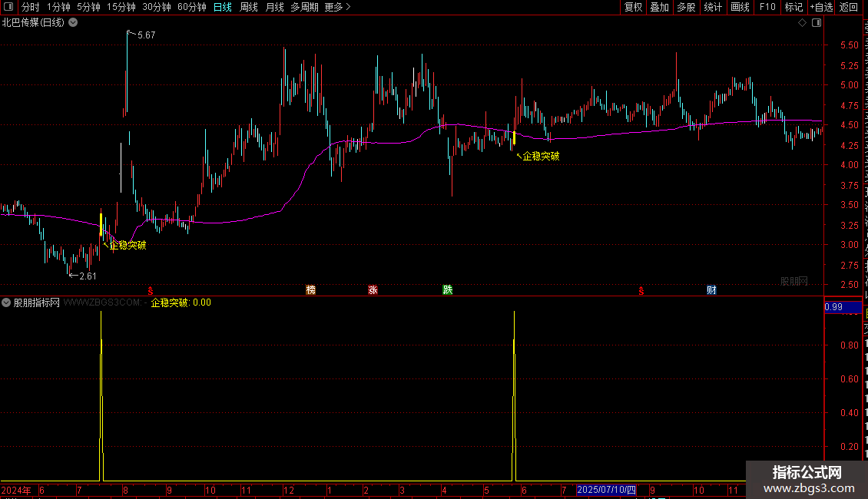This screenshot has width=868, height=499.
Task: Switch to 周线 weekly chart
Action: pyautogui.click(x=249, y=7)
